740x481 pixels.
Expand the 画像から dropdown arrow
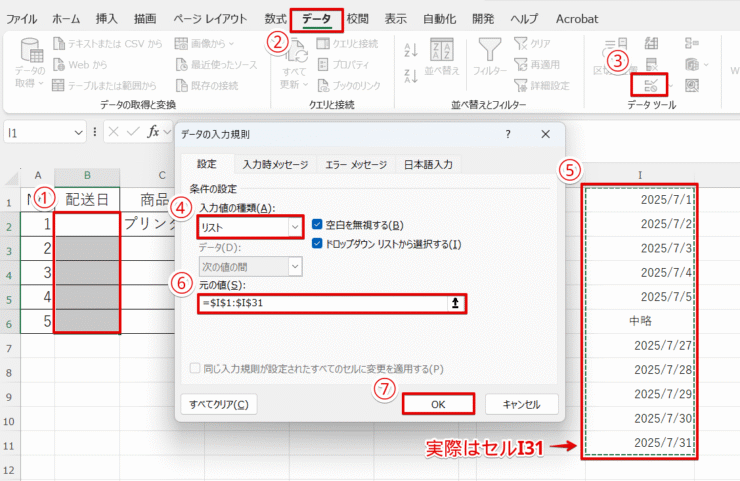pos(231,44)
